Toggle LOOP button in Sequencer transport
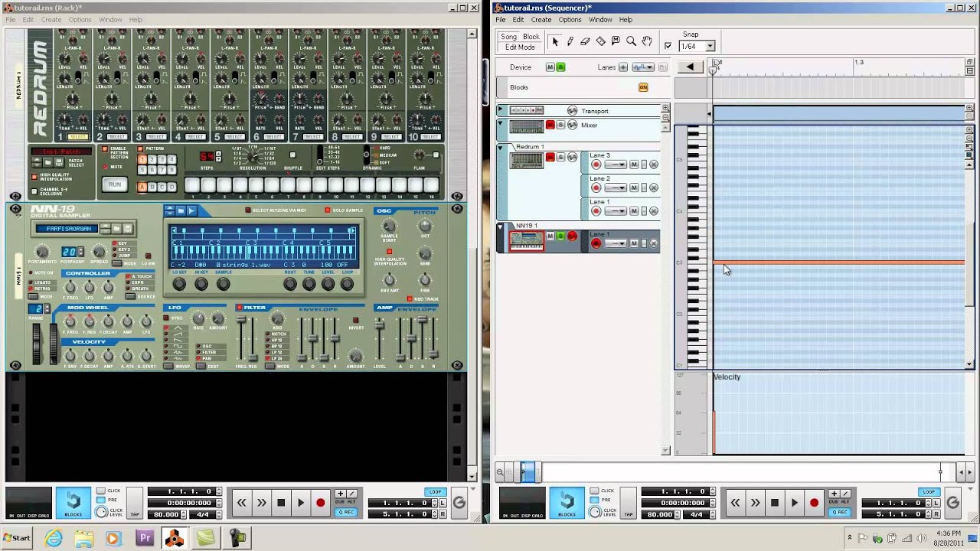The width and height of the screenshot is (980, 551). coord(929,492)
